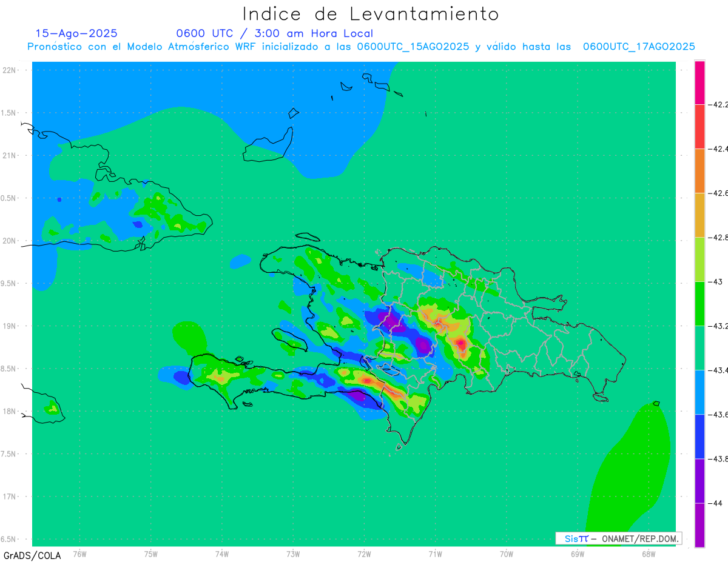Viewport: 728px width, 562px height.
Task: Click the '69W' longitude label
Action: coord(578,554)
